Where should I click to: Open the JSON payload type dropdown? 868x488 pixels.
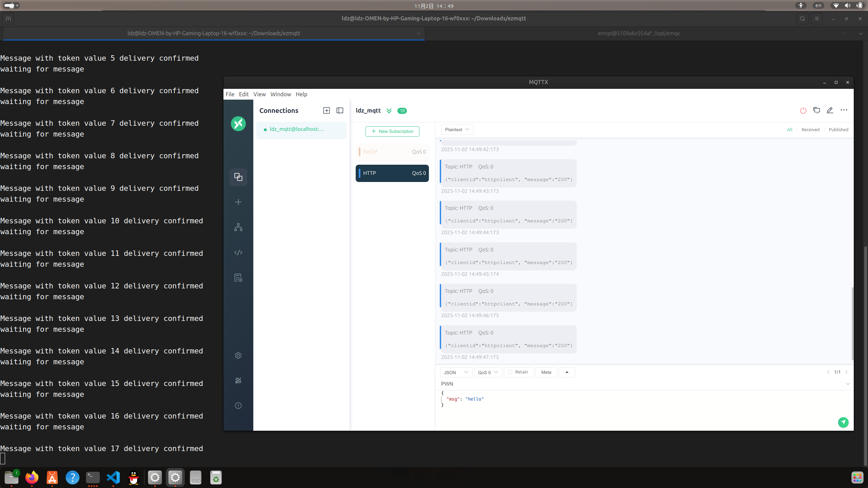coord(456,372)
